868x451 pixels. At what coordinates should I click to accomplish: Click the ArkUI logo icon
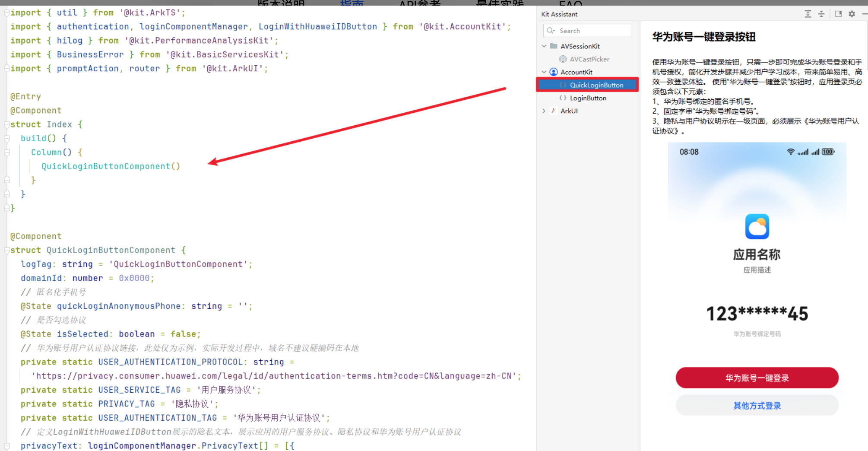(553, 111)
